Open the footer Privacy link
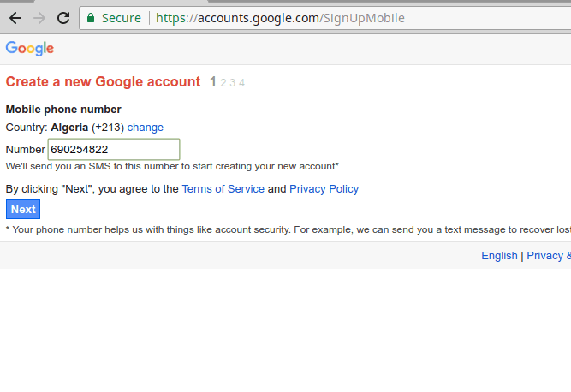 pyautogui.click(x=545, y=256)
